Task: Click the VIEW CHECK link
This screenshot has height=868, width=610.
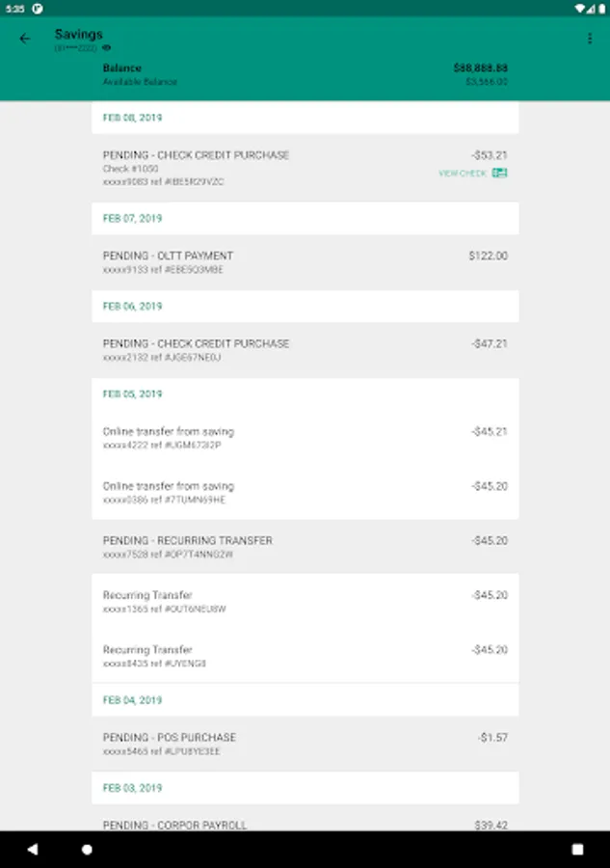Action: (463, 174)
